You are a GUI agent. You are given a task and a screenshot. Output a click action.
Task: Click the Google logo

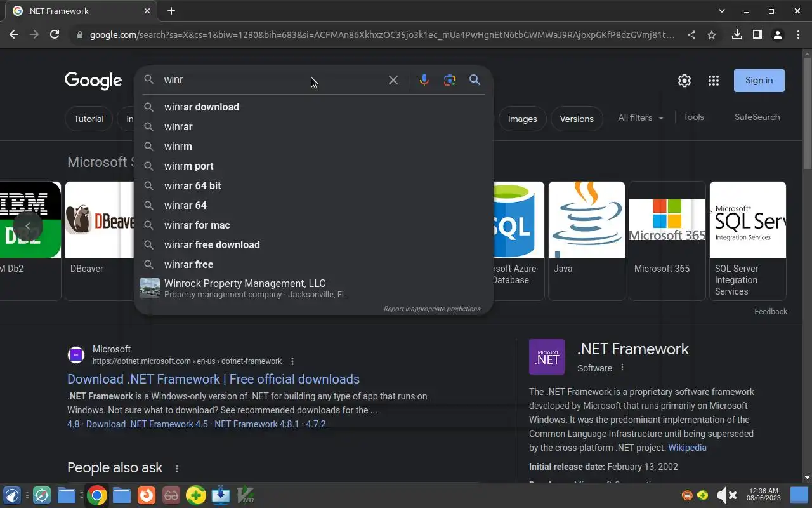tap(93, 81)
